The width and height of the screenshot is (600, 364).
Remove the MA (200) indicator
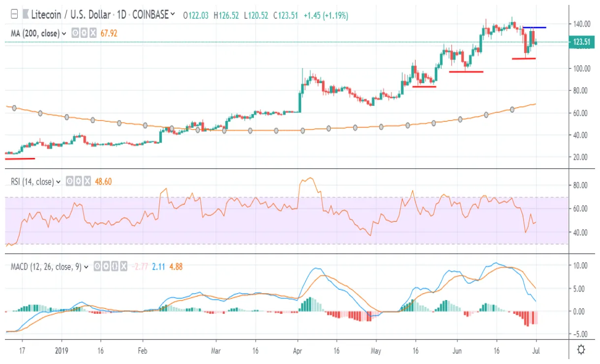coord(92,33)
